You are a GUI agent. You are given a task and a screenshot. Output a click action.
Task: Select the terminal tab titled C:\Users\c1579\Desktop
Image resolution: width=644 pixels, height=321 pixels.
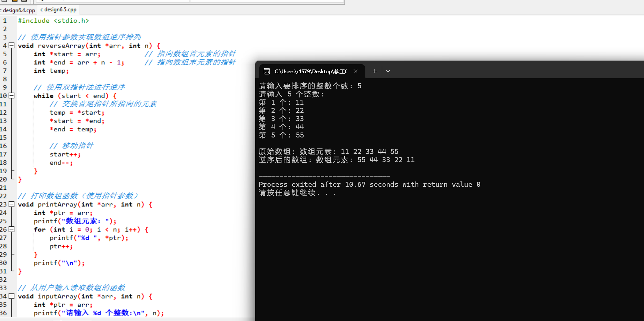(310, 71)
